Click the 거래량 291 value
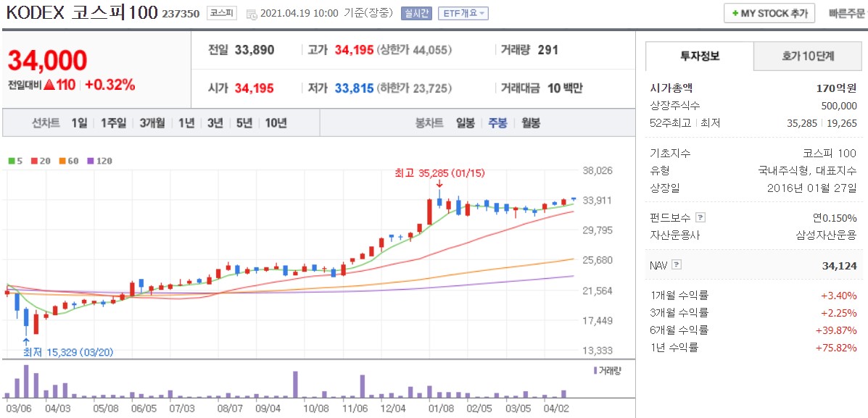 tap(548, 50)
